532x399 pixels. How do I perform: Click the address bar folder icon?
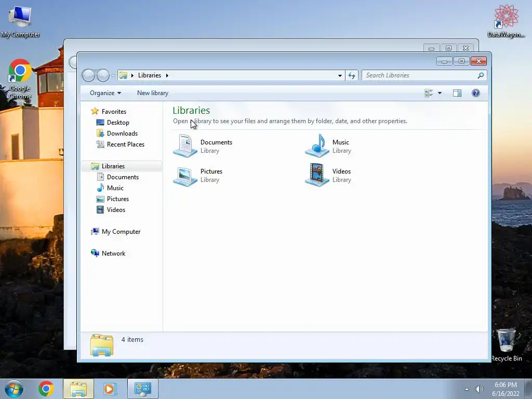coord(123,75)
